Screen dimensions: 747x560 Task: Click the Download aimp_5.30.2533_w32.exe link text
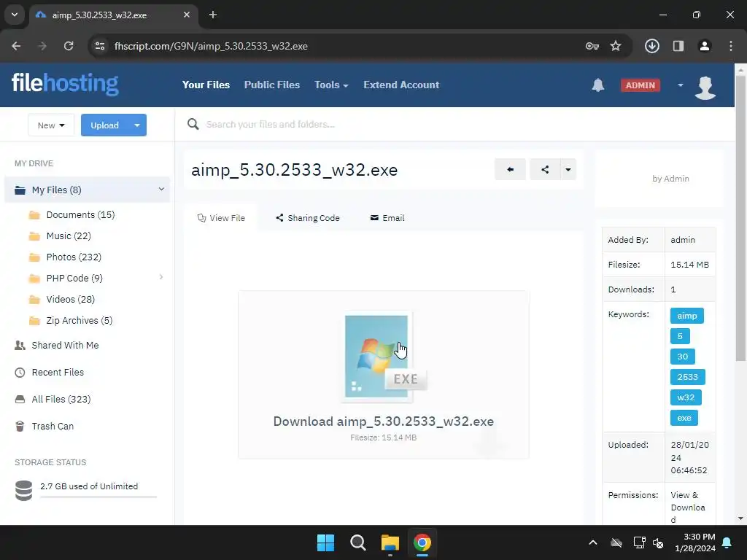[384, 421]
